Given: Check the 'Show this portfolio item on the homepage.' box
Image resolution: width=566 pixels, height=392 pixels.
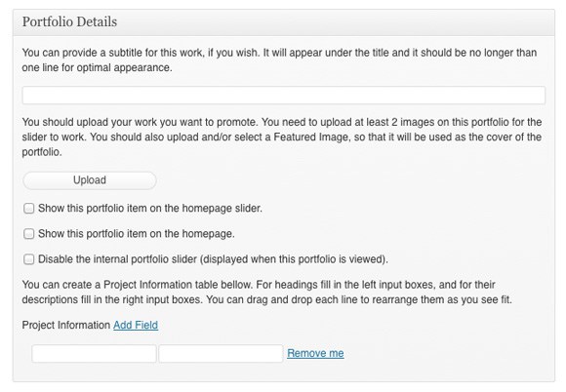Looking at the screenshot, I should (x=29, y=234).
